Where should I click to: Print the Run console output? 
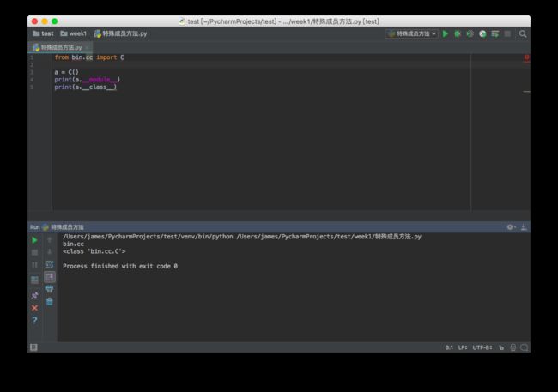50,289
